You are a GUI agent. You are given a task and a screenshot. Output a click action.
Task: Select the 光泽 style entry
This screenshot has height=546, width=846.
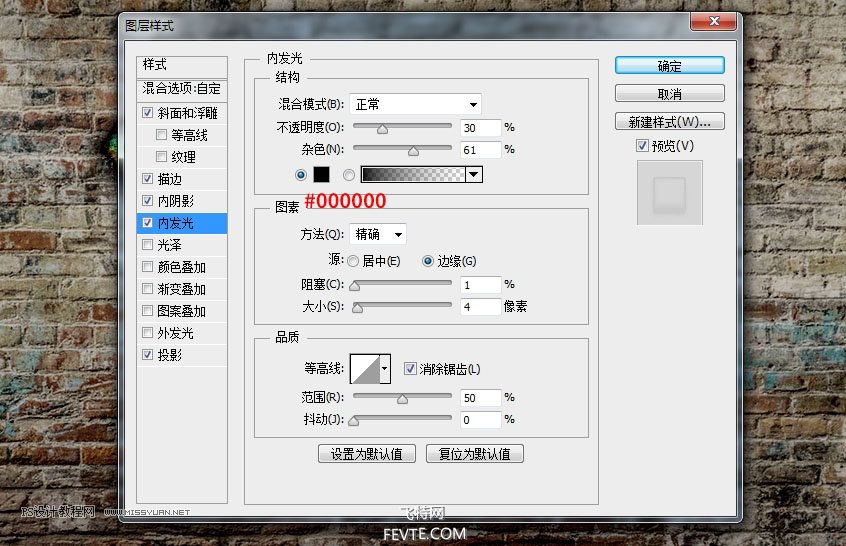click(169, 244)
